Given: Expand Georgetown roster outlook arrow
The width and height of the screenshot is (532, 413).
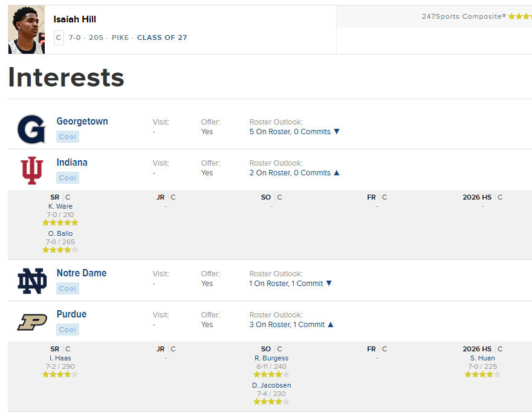Looking at the screenshot, I should (x=337, y=132).
